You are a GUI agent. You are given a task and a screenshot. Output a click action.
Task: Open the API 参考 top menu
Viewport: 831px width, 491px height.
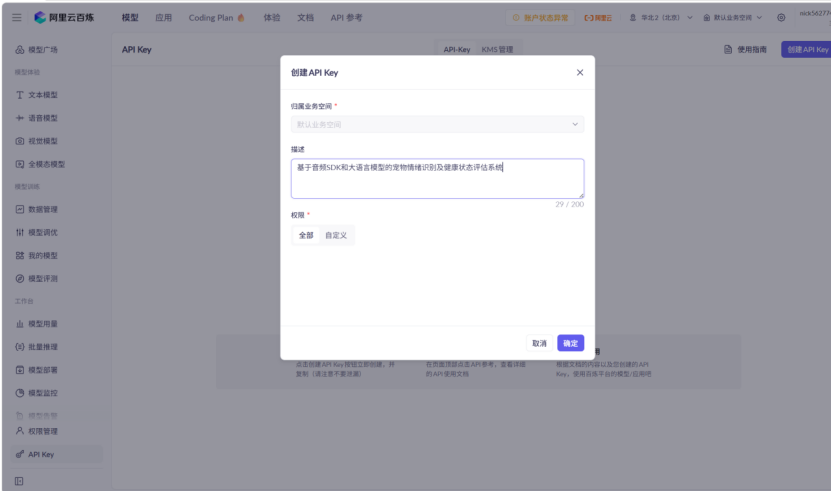[x=347, y=17]
